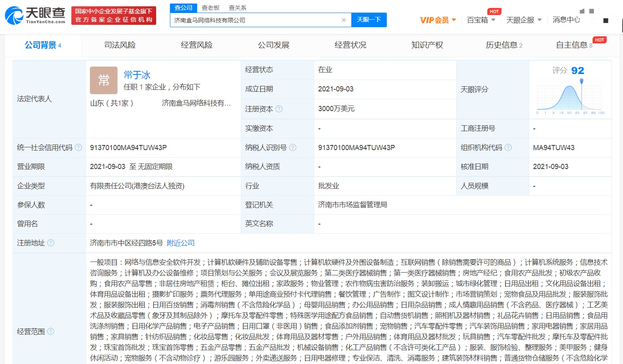Click the 经营范围 description paragraph
Image resolution: width=623 pixels, height=364 pixels.
[x=349, y=310]
